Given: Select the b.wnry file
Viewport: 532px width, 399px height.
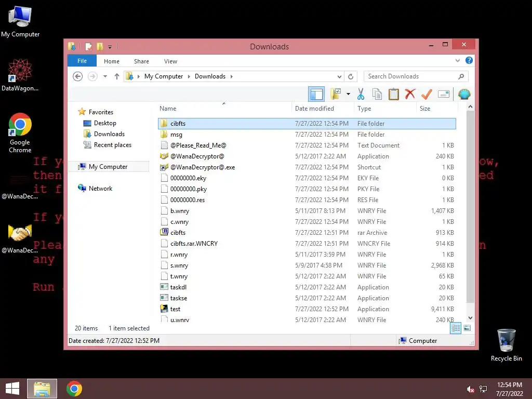Looking at the screenshot, I should click(x=307, y=211).
